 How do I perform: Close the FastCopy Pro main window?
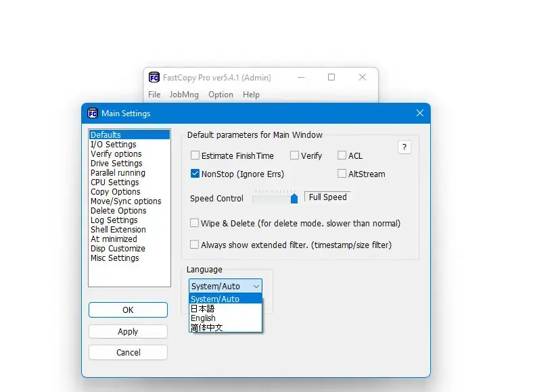pos(363,77)
